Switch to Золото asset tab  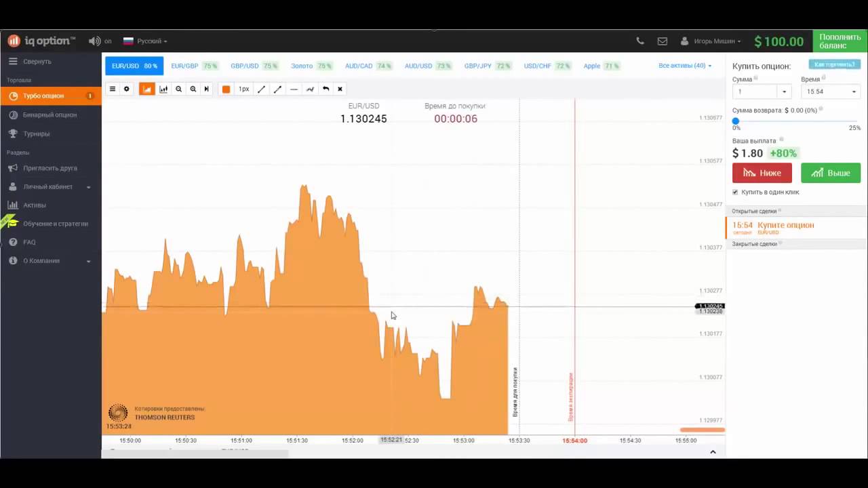pos(311,66)
